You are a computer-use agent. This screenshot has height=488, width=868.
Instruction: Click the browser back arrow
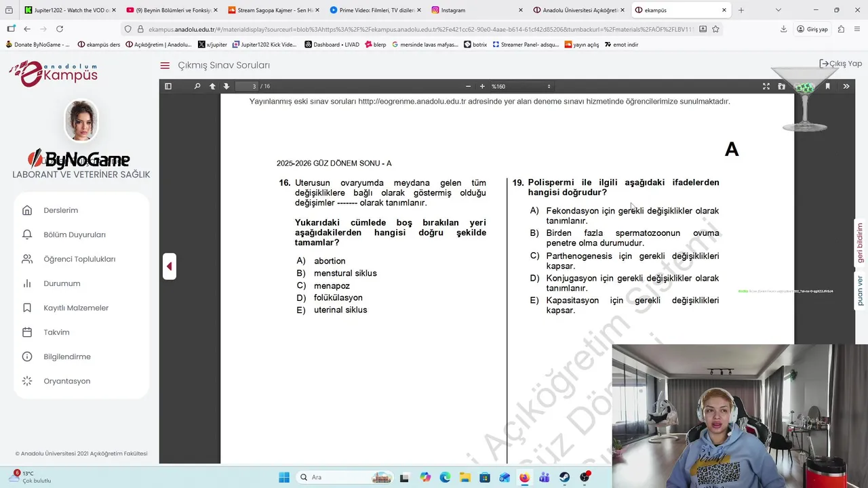27,29
